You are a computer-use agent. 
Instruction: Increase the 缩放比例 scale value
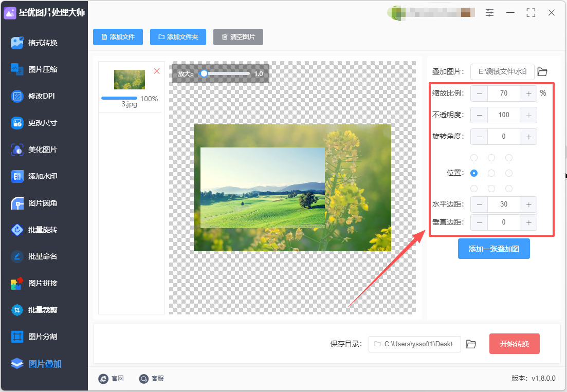coord(528,94)
